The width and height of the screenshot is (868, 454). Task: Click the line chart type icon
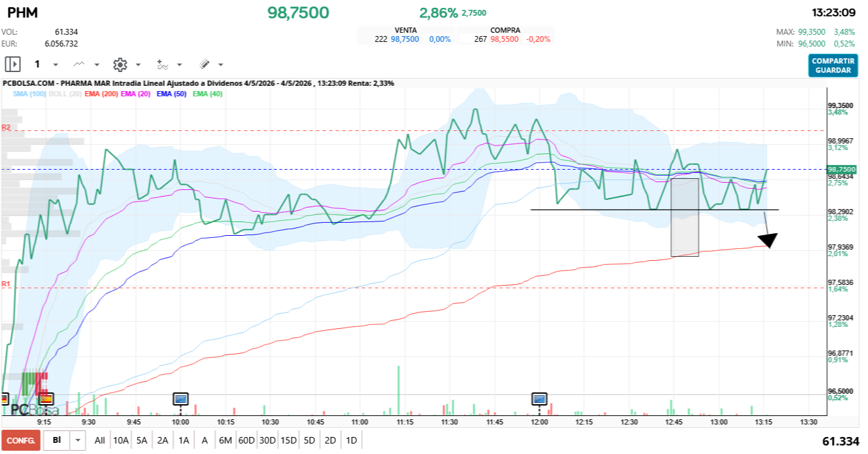click(x=79, y=64)
